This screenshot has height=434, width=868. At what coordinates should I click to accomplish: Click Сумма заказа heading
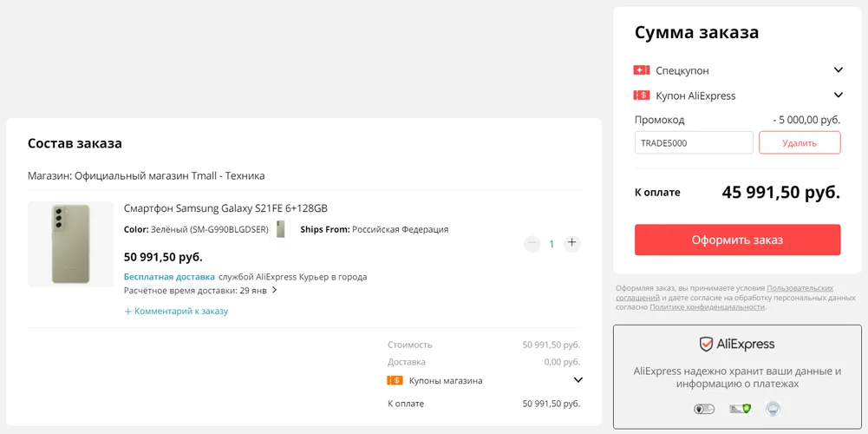coord(696,32)
